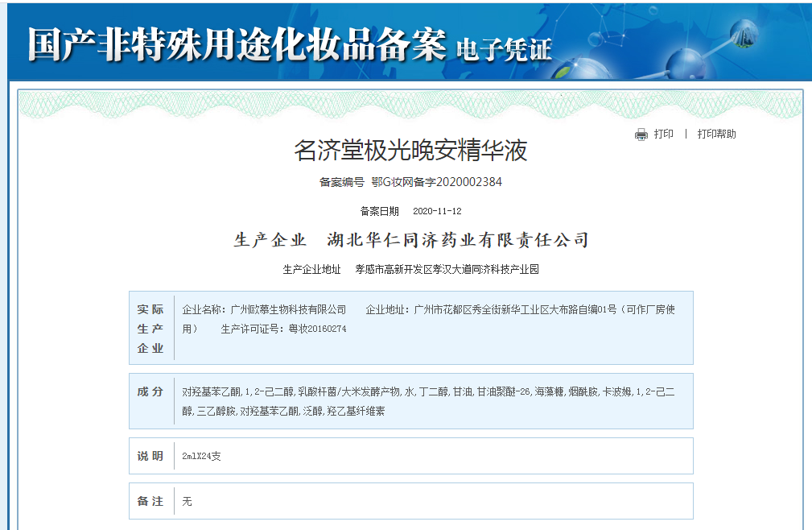Click the 无 remark value
The image size is (812, 530).
click(187, 501)
